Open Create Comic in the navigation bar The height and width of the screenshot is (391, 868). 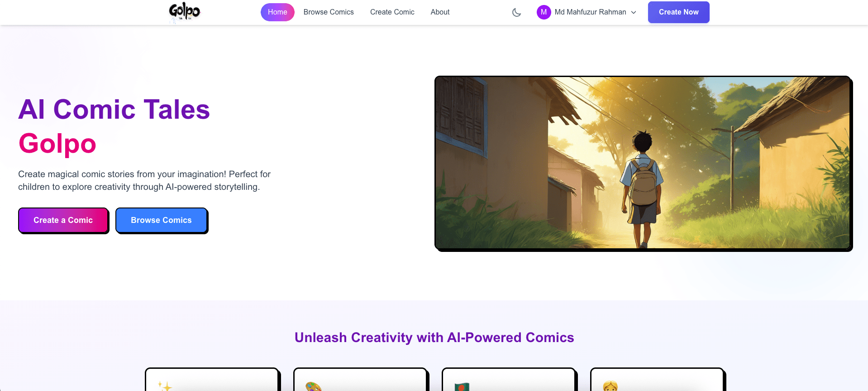[392, 12]
